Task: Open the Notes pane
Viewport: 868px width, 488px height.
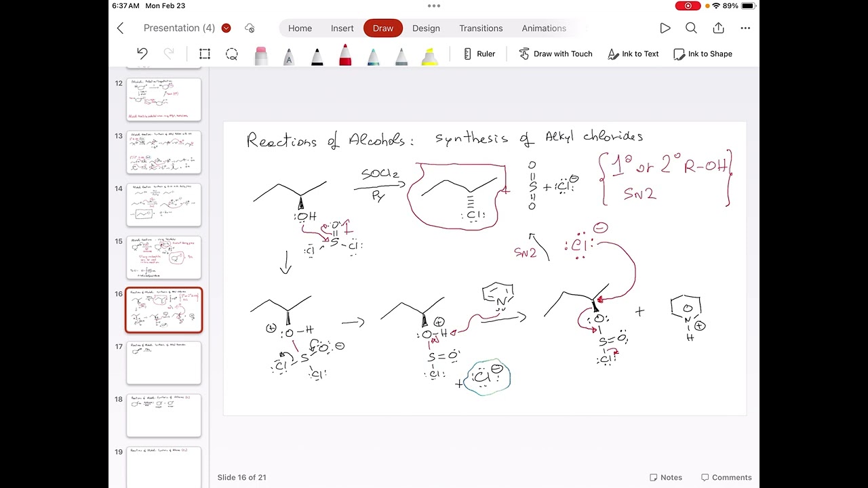Action: click(666, 477)
